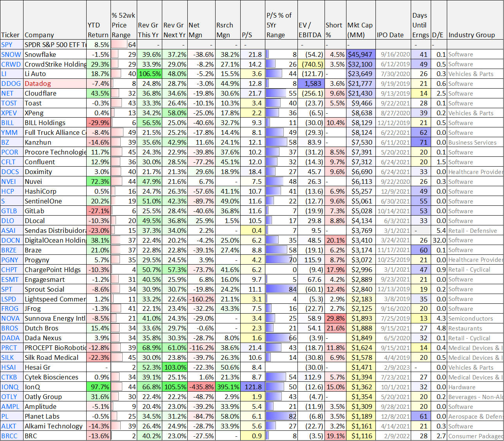Select the Snowflake company name cell
The height and width of the screenshot is (441, 504).
(55, 54)
